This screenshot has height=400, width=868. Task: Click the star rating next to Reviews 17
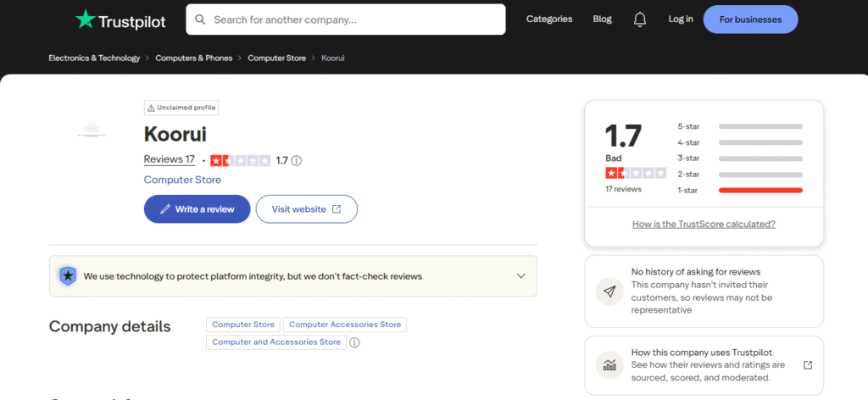point(241,160)
